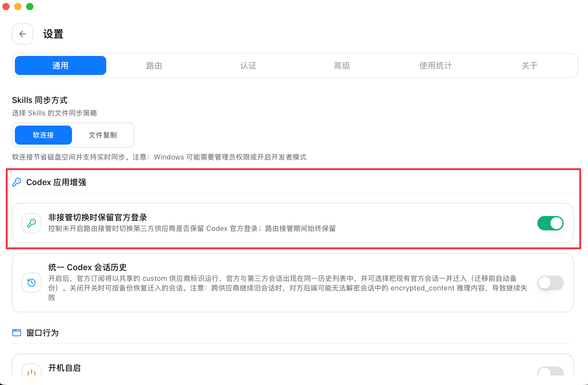Minimize the window with the yellow button
The image size is (588, 385).
[18, 7]
